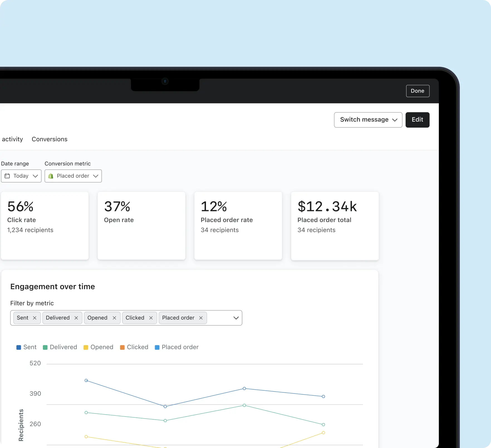Remove the Opened filter tag
This screenshot has width=491, height=448.
(x=114, y=318)
